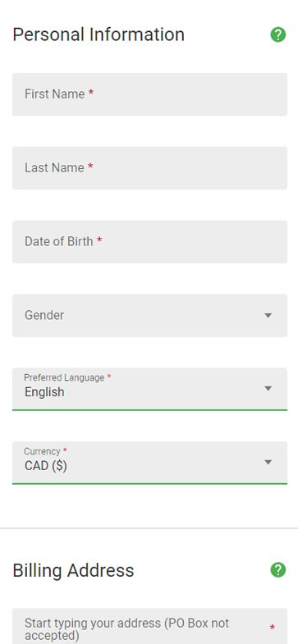
Task: Open the CAD ($) currency selector
Action: click(149, 463)
